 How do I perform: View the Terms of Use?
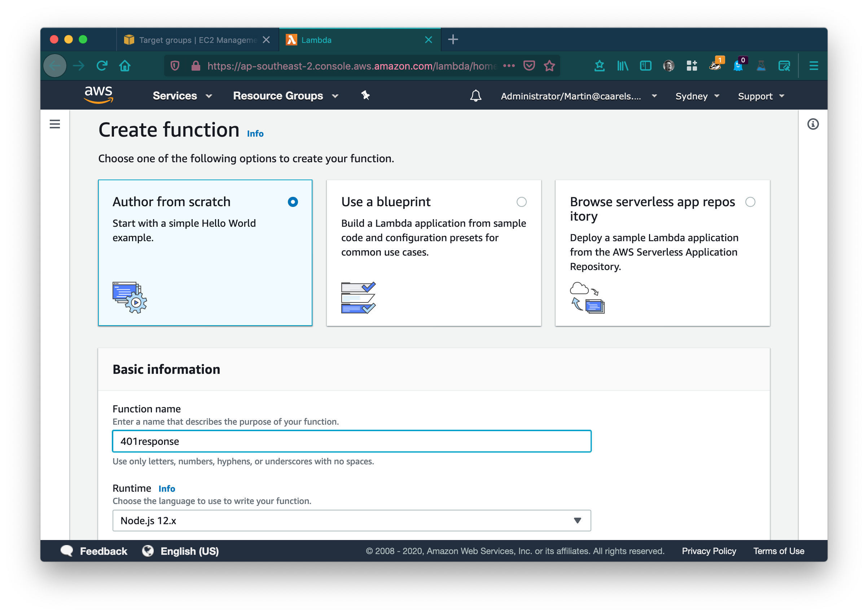779,551
